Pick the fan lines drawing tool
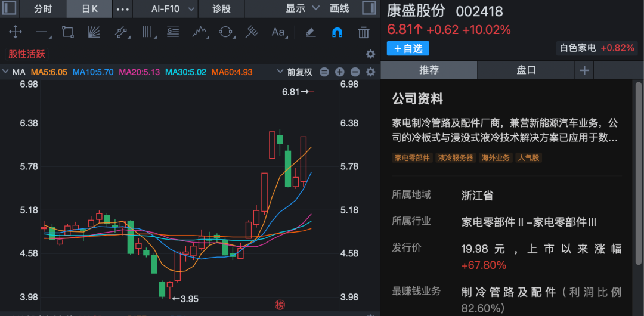The height and width of the screenshot is (316, 644). [x=94, y=32]
